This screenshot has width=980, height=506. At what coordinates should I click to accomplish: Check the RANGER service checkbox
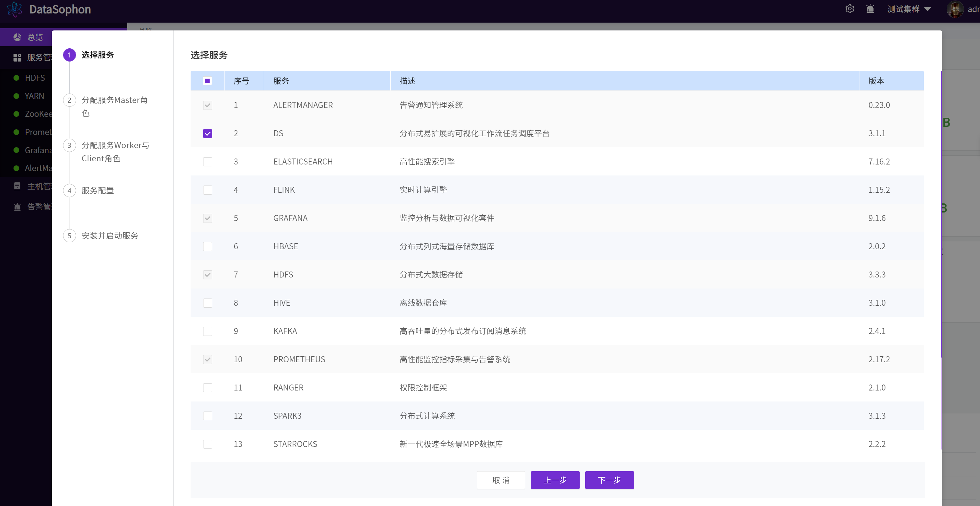[x=207, y=387]
